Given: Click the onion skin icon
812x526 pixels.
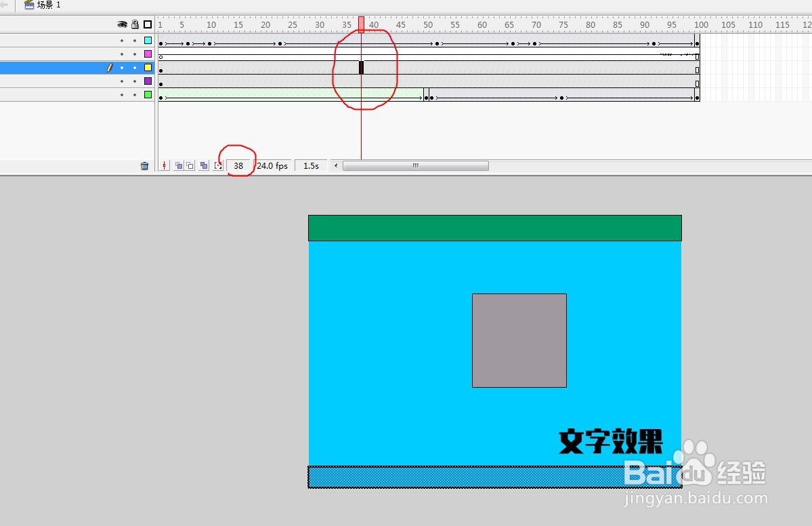Looking at the screenshot, I should [179, 165].
